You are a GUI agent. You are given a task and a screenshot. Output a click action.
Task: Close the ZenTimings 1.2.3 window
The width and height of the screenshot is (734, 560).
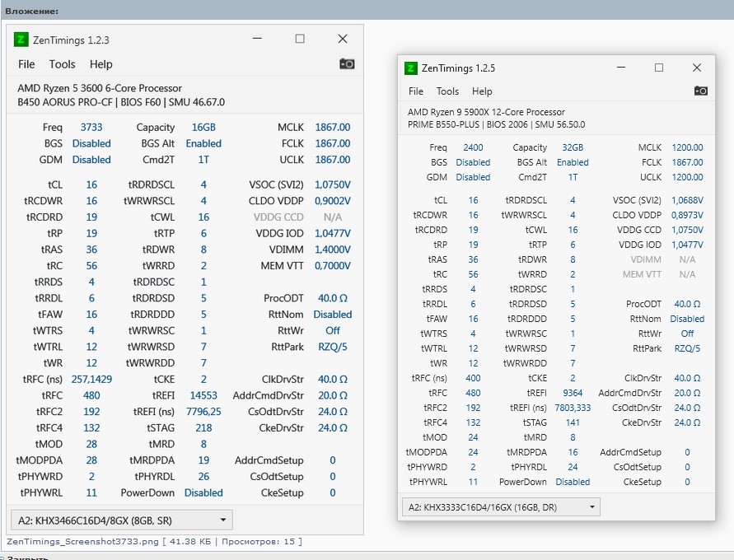343,39
